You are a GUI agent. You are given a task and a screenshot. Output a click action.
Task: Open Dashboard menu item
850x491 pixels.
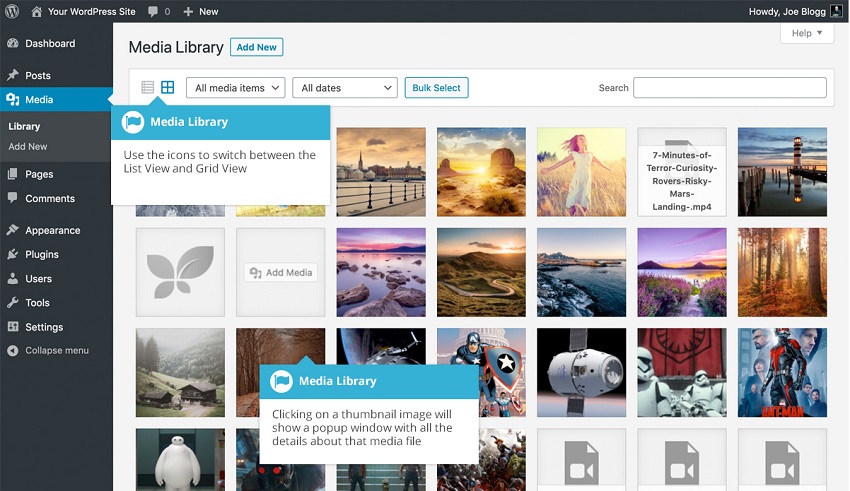tap(50, 43)
